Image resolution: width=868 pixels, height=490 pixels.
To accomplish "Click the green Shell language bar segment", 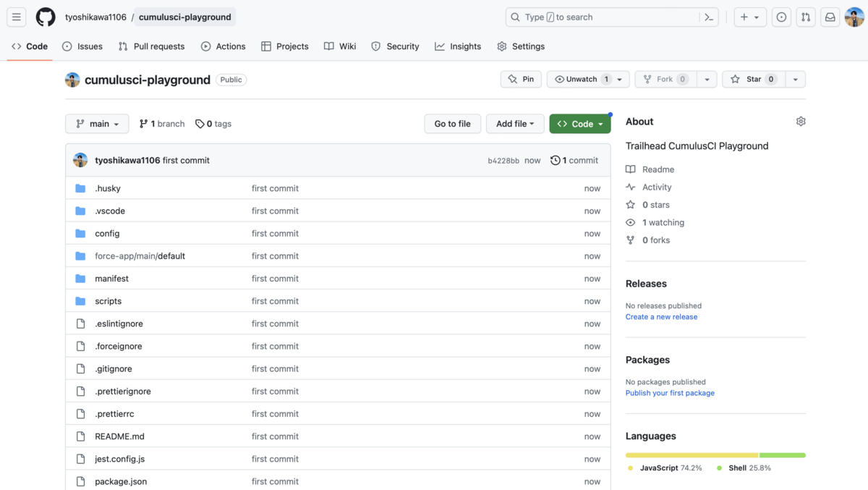I will [x=783, y=455].
